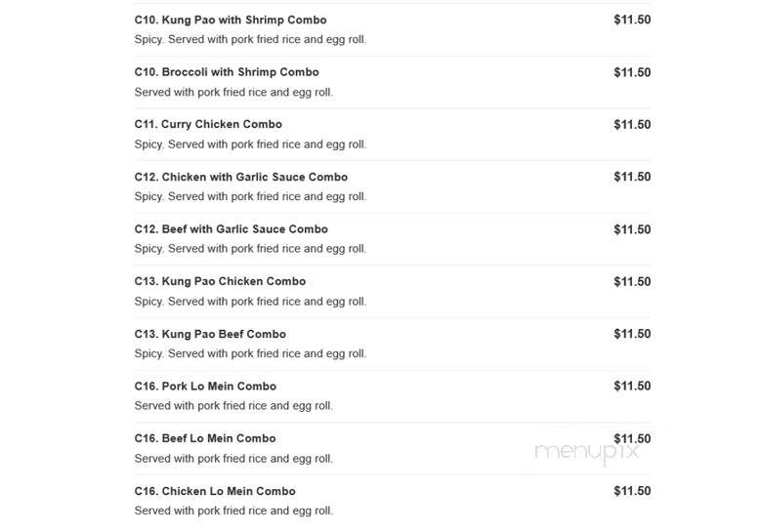The width and height of the screenshot is (762, 532).
Task: Click description under Curry Chicken Combo
Action: (x=250, y=144)
